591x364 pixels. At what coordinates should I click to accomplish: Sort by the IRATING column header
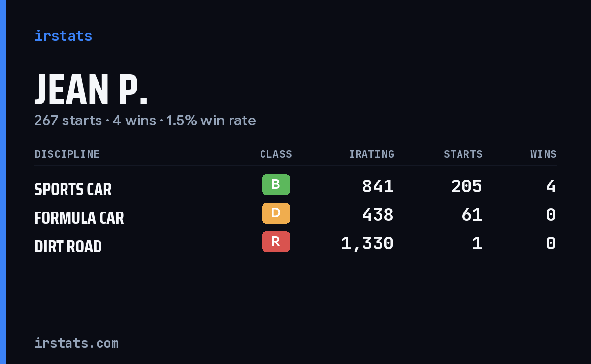(x=371, y=154)
